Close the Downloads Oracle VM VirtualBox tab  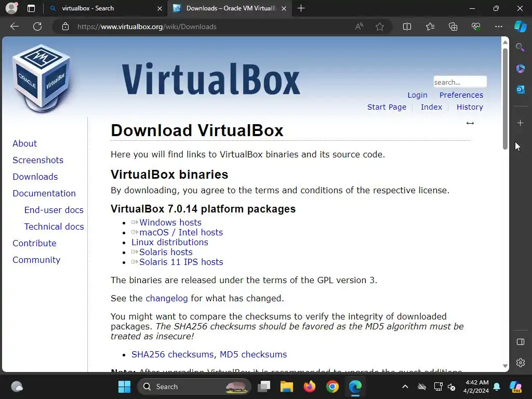click(284, 8)
